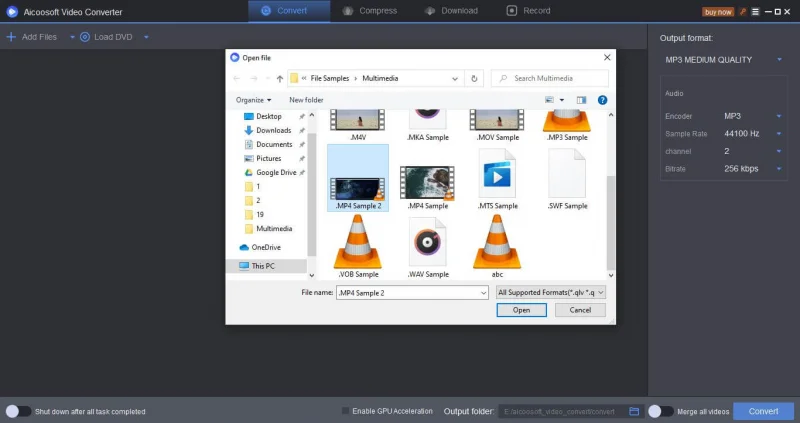Go up one folder level arrow

click(279, 78)
